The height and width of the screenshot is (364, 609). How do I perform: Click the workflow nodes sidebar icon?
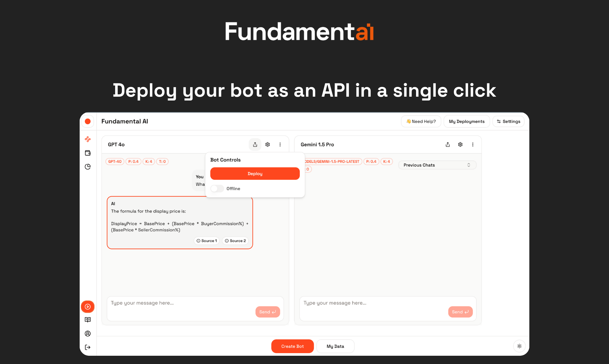88,139
